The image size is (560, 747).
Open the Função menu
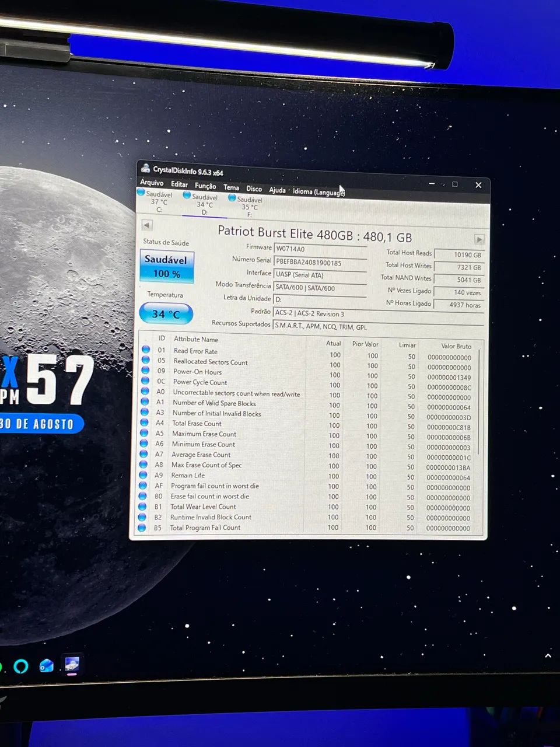click(205, 186)
